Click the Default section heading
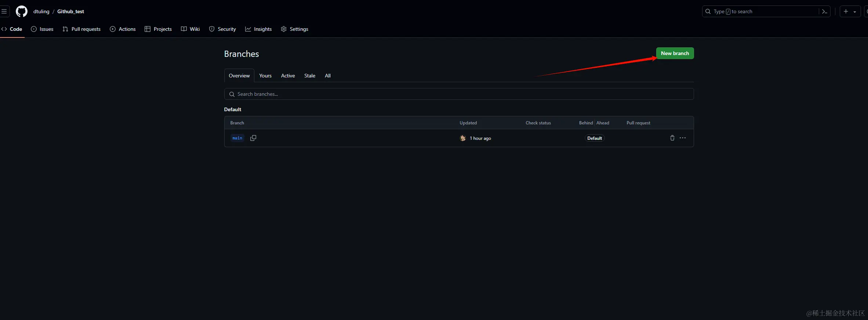Screen dimensions: 868x320 point(233,109)
